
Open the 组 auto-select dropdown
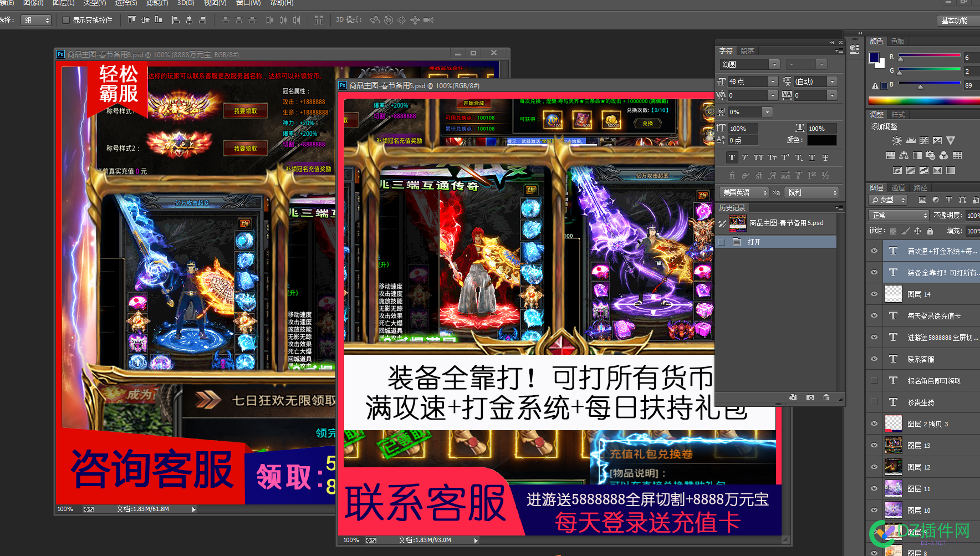pyautogui.click(x=36, y=20)
